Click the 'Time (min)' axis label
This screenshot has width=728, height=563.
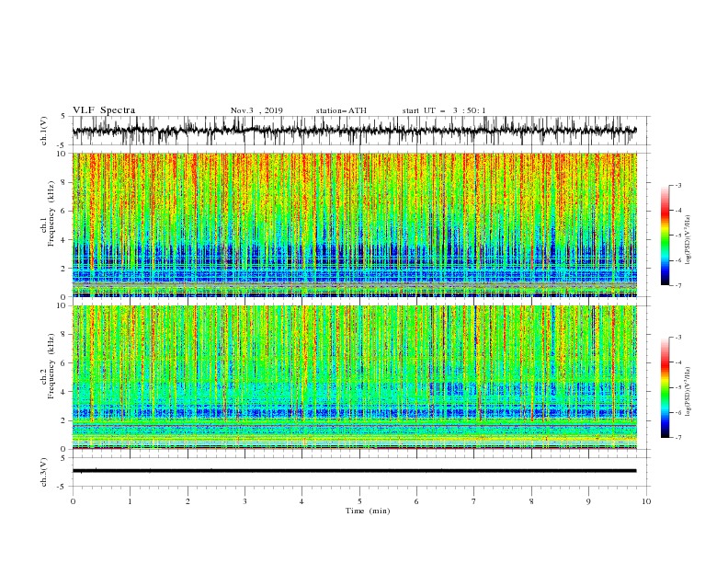pyautogui.click(x=368, y=511)
